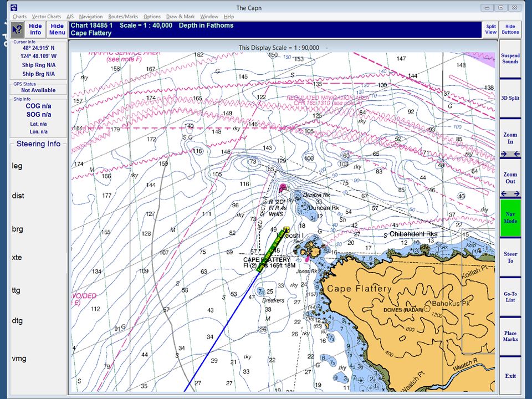Click the Zoom In button label
This screenshot has height=399, width=532.
tap(510, 138)
